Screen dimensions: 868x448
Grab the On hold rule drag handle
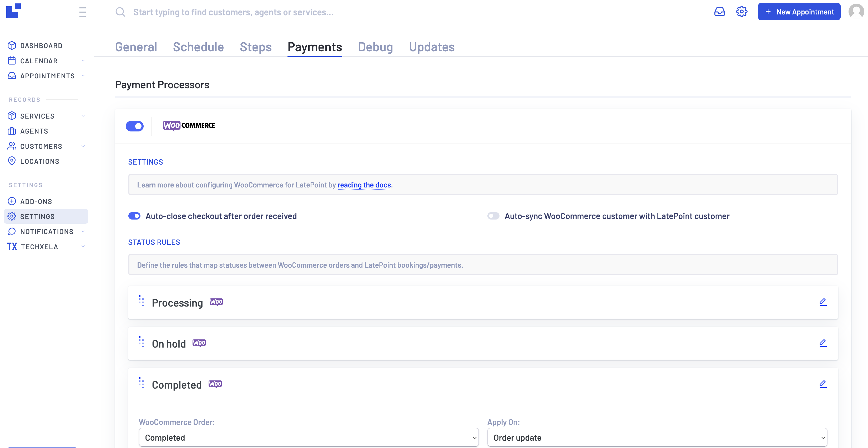pos(141,342)
